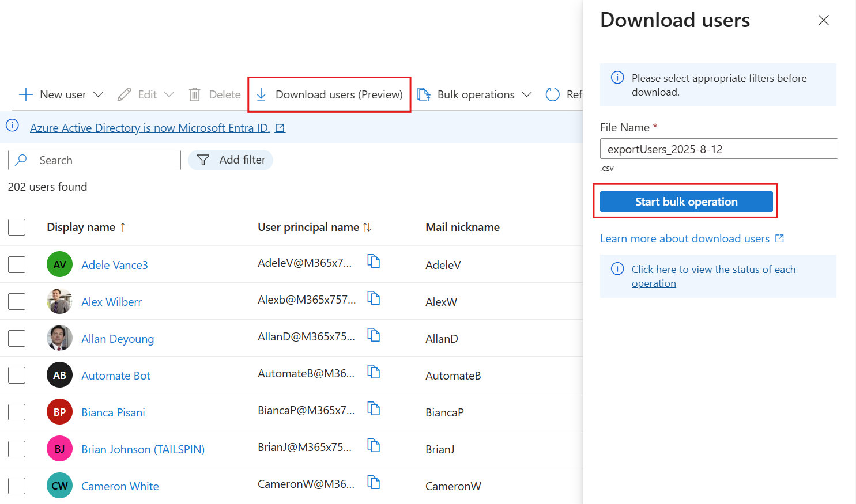Open Add filter with the funnel icon
Image resolution: width=856 pixels, height=504 pixels.
(x=203, y=160)
